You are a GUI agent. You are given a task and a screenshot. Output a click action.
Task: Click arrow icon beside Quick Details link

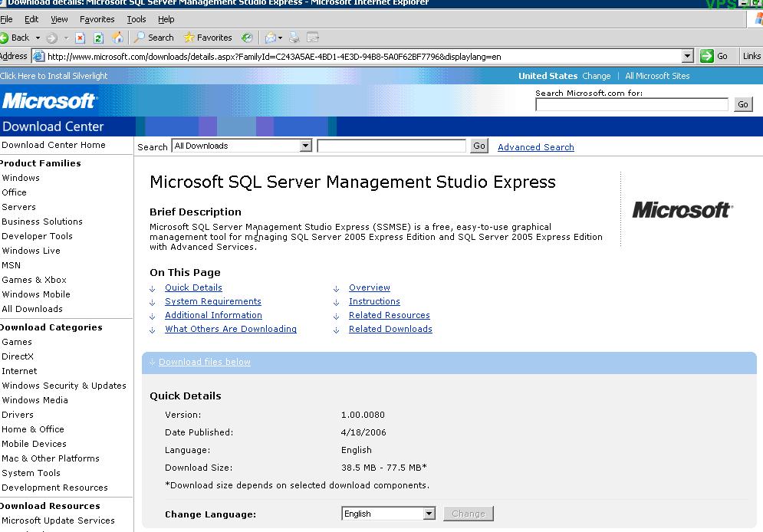(x=153, y=289)
